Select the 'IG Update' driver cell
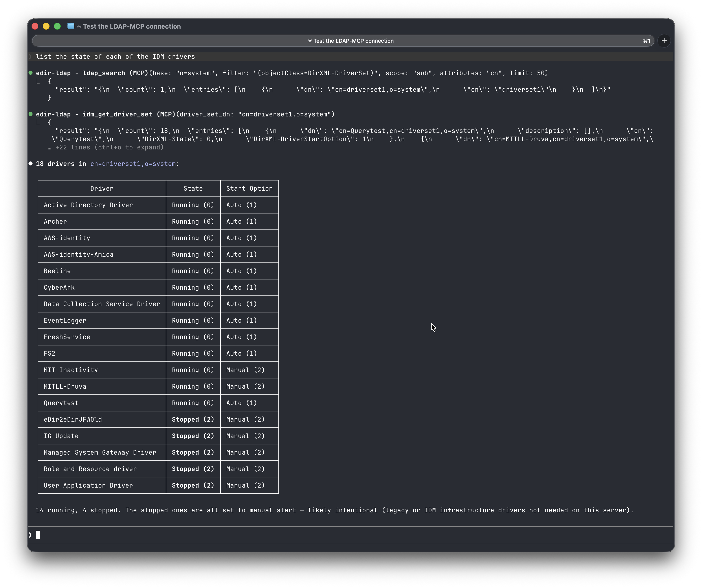The width and height of the screenshot is (702, 588). pos(102,436)
